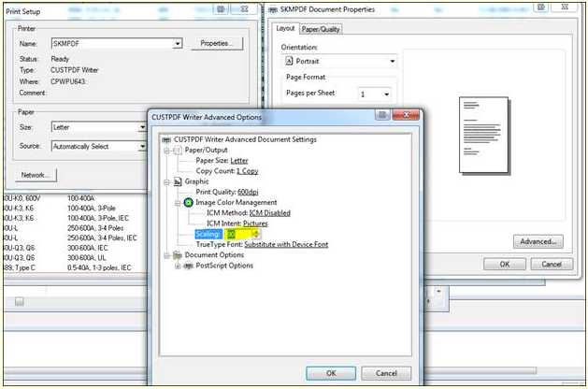Switch to the Paper/Quality tab
Viewport: 588px width, 389px height.
[x=321, y=29]
